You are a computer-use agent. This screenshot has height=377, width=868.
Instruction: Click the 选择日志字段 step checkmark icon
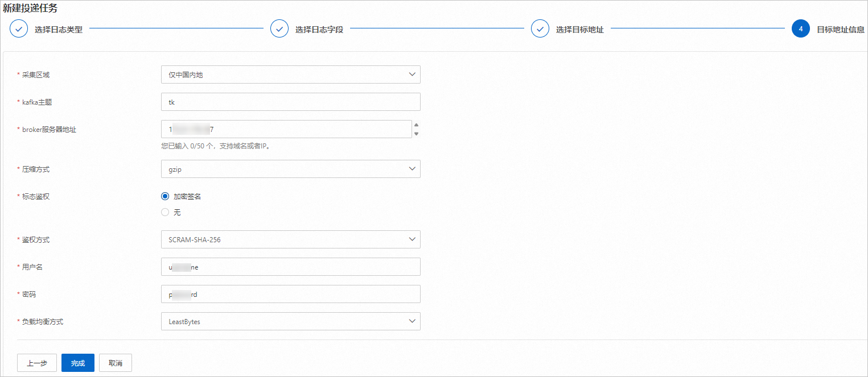tap(279, 29)
